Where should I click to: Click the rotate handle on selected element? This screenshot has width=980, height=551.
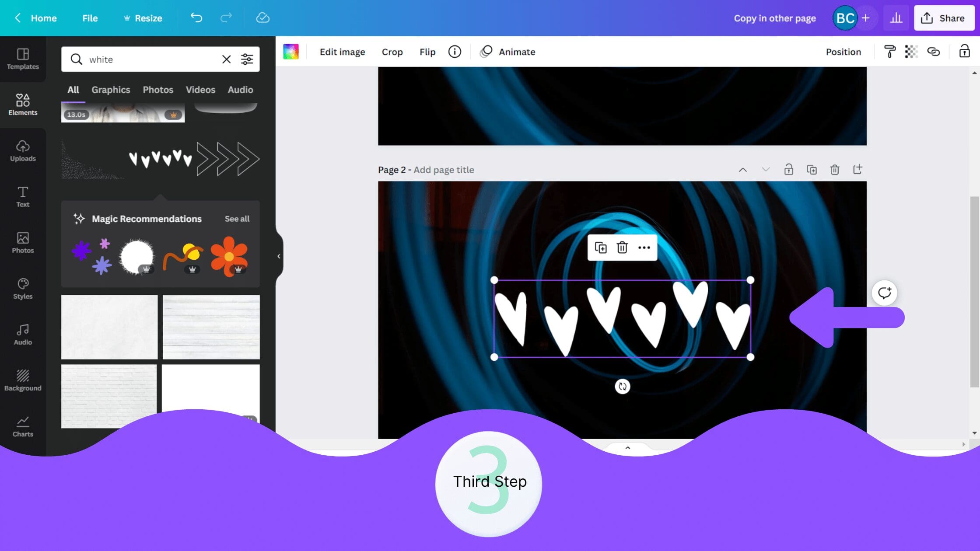point(622,386)
